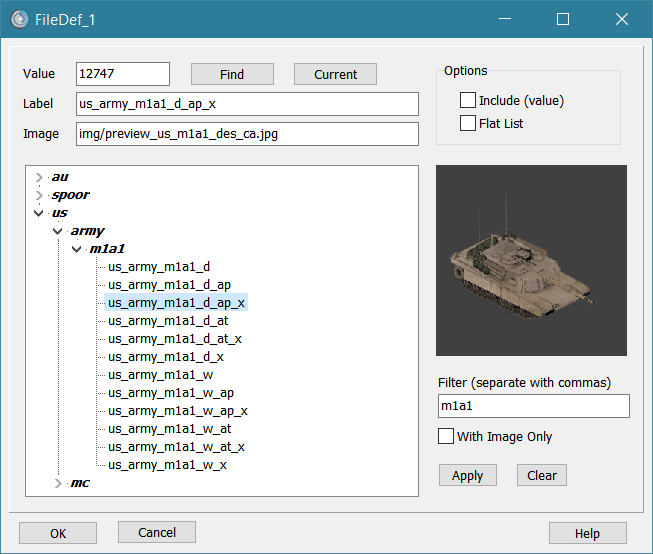Click the Current button
Viewport: 653px width, 554px height.
[335, 74]
